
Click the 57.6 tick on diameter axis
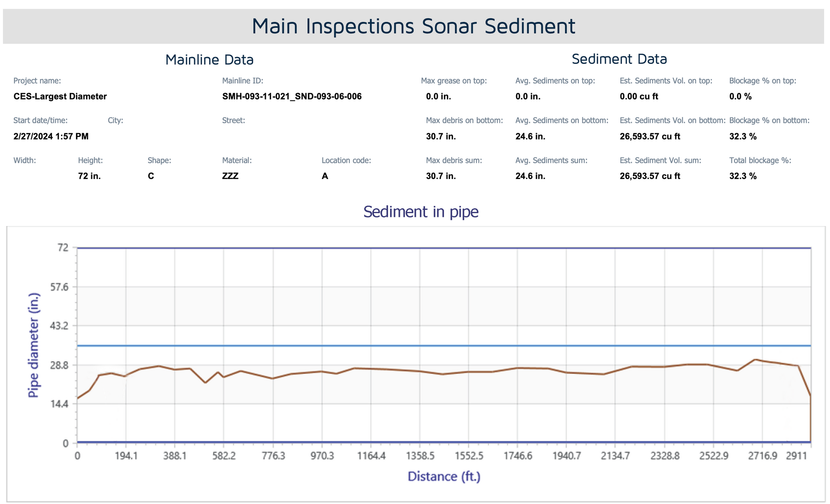pyautogui.click(x=60, y=287)
